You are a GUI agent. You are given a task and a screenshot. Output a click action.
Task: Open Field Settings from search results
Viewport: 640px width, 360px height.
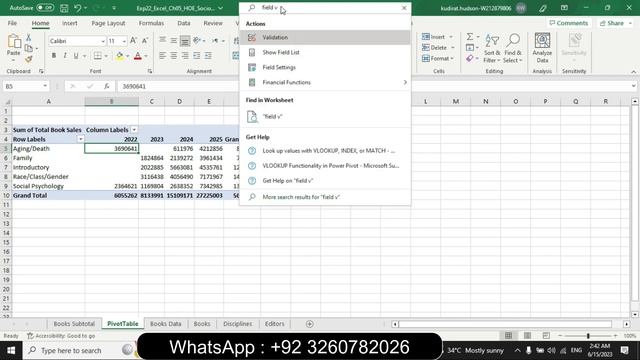pos(325,67)
